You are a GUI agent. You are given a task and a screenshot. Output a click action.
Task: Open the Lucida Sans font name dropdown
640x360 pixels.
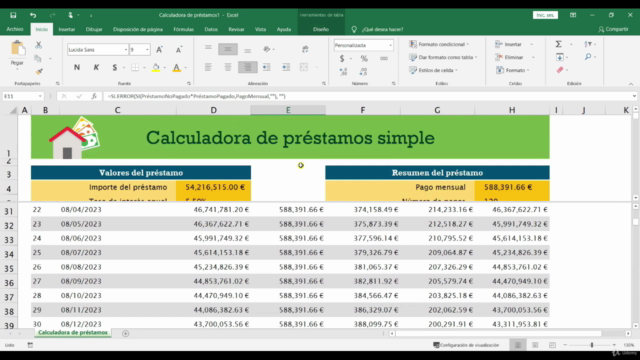point(126,50)
